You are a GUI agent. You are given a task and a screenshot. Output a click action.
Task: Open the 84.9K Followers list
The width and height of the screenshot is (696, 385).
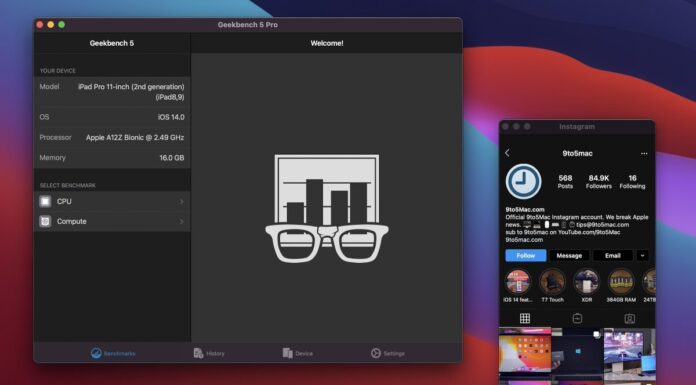[x=599, y=182]
